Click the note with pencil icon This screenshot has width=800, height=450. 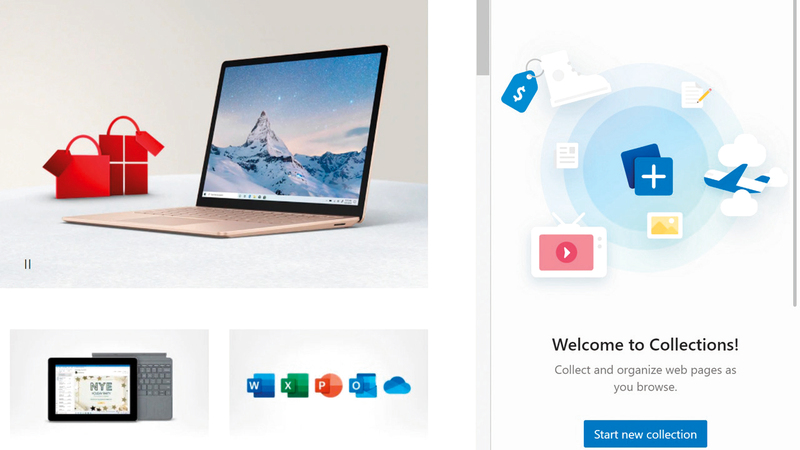click(x=695, y=95)
